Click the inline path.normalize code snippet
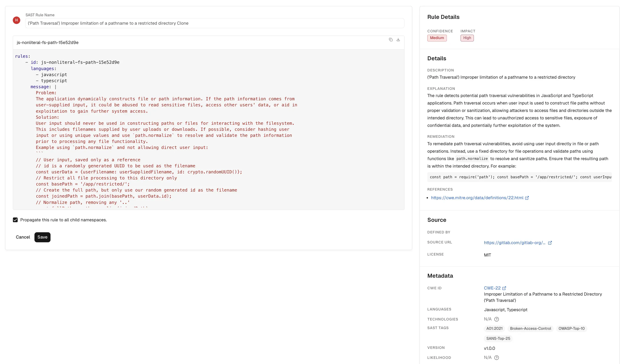The width and height of the screenshot is (620, 364). click(472, 159)
